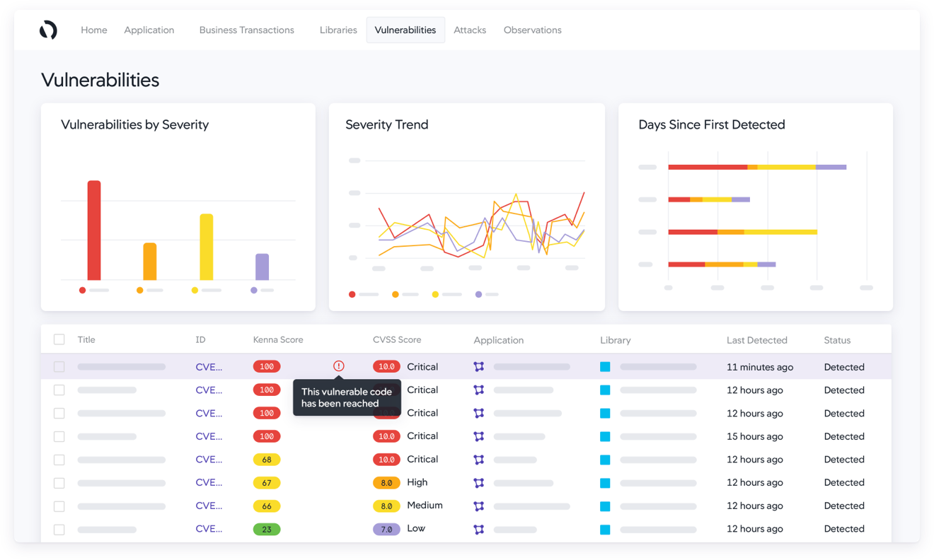The width and height of the screenshot is (934, 560).
Task: Click the application icon in the Kenna 68 row
Action: click(x=479, y=460)
